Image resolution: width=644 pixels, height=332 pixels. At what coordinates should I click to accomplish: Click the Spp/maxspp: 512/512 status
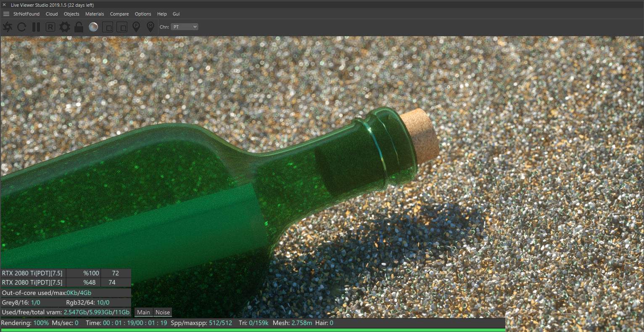[x=201, y=323]
